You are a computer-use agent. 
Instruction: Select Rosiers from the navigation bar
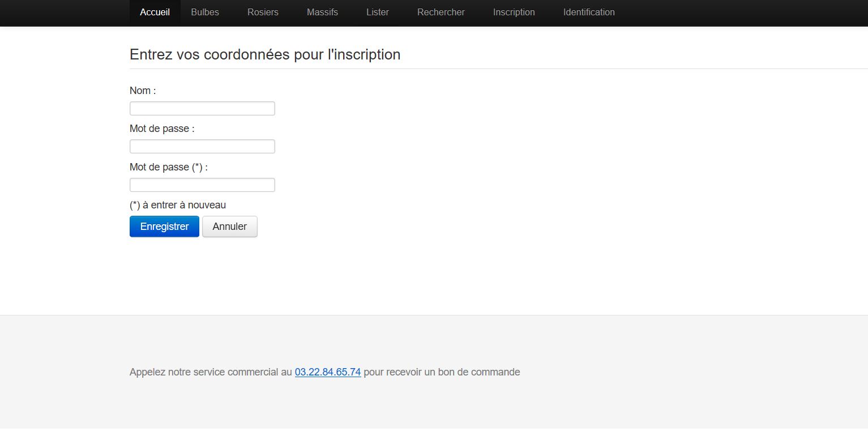pos(263,12)
